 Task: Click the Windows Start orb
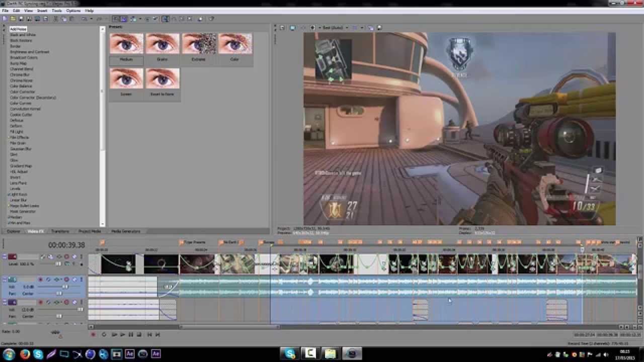9,354
